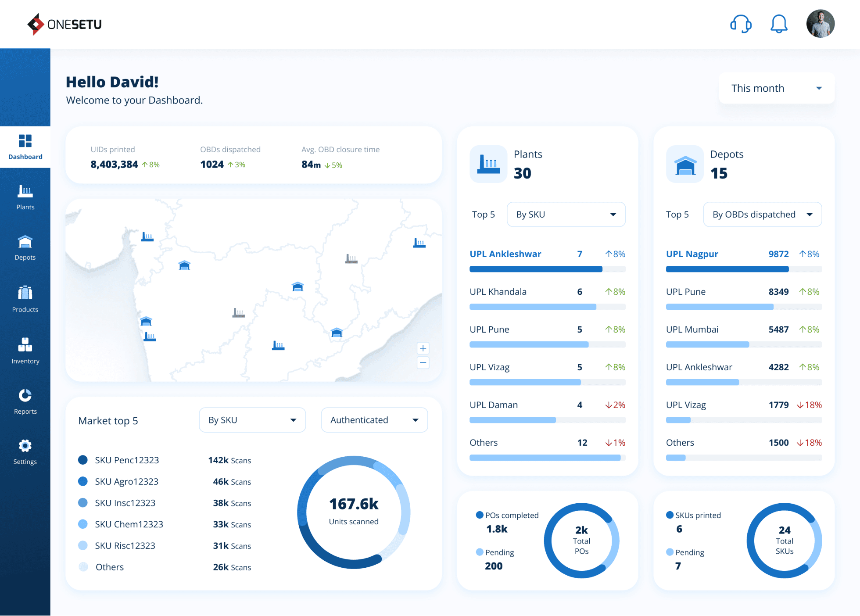Click UPL Ankleshwar plant progress bar
This screenshot has width=860, height=616.
click(x=547, y=269)
